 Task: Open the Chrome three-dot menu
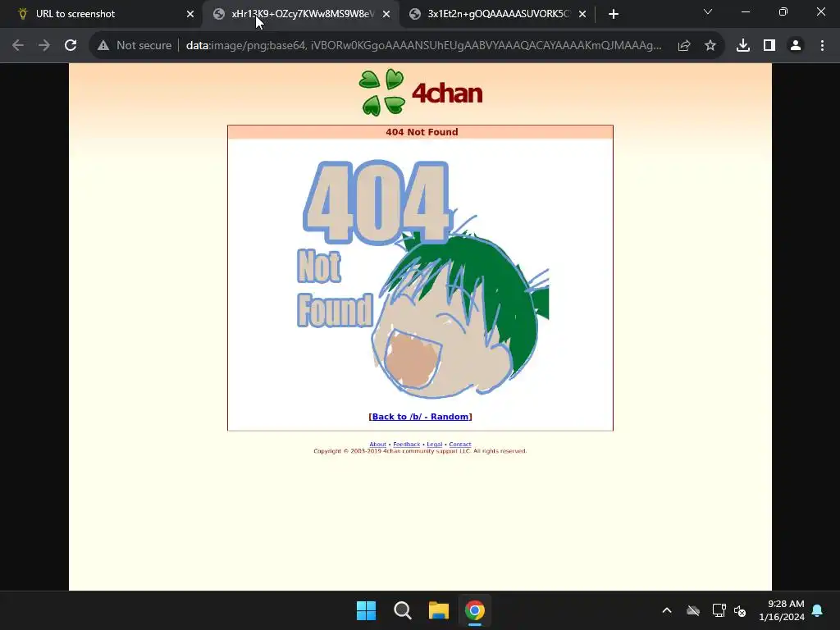822,46
